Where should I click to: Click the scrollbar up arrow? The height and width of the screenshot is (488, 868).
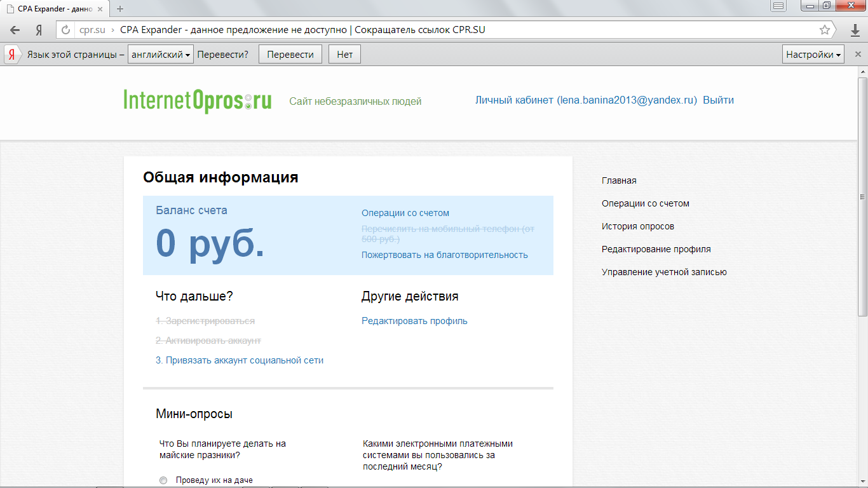(862, 72)
